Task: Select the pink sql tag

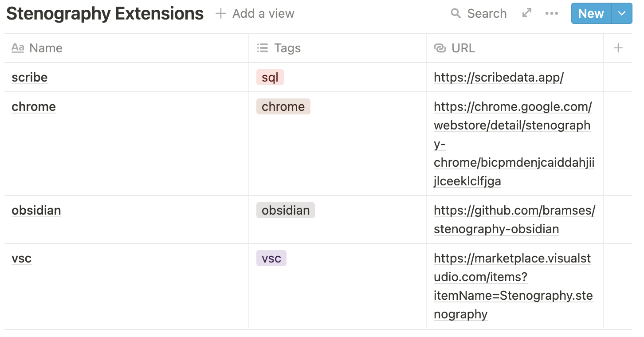Action: click(270, 77)
